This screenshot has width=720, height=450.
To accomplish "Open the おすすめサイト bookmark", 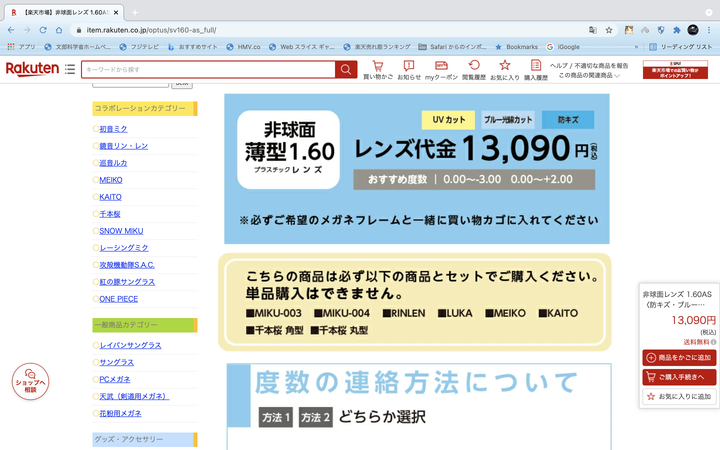I will coord(192,47).
